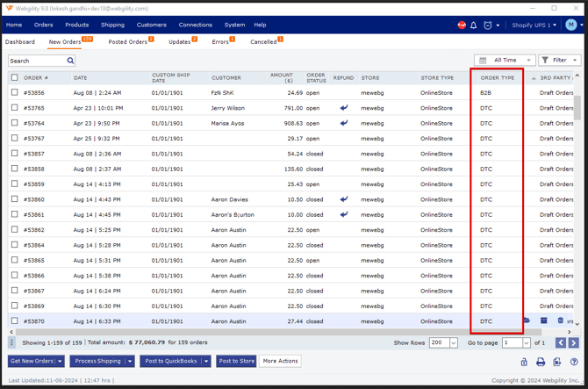Screen dimensions: 588x389
Task: Click into the Search input field
Action: 37,61
